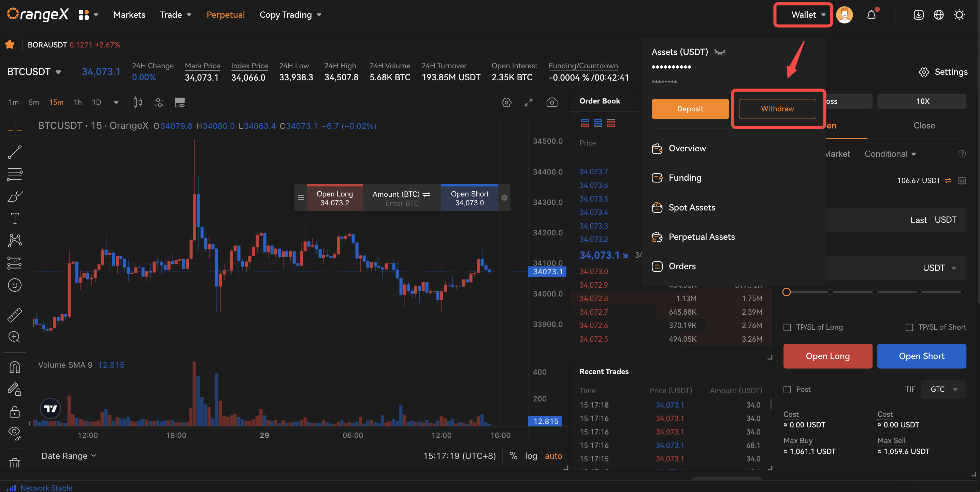980x492 pixels.
Task: Select the trend line drawing tool
Action: (14, 152)
